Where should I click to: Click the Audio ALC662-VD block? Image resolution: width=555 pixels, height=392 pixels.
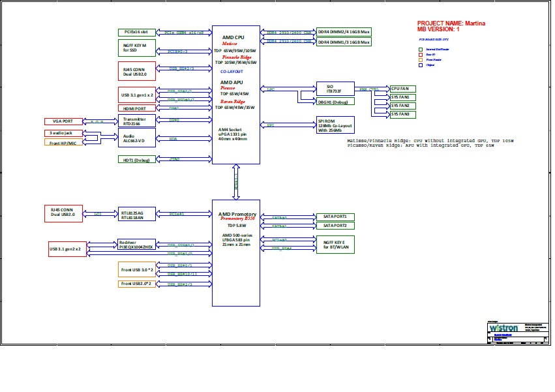click(136, 138)
